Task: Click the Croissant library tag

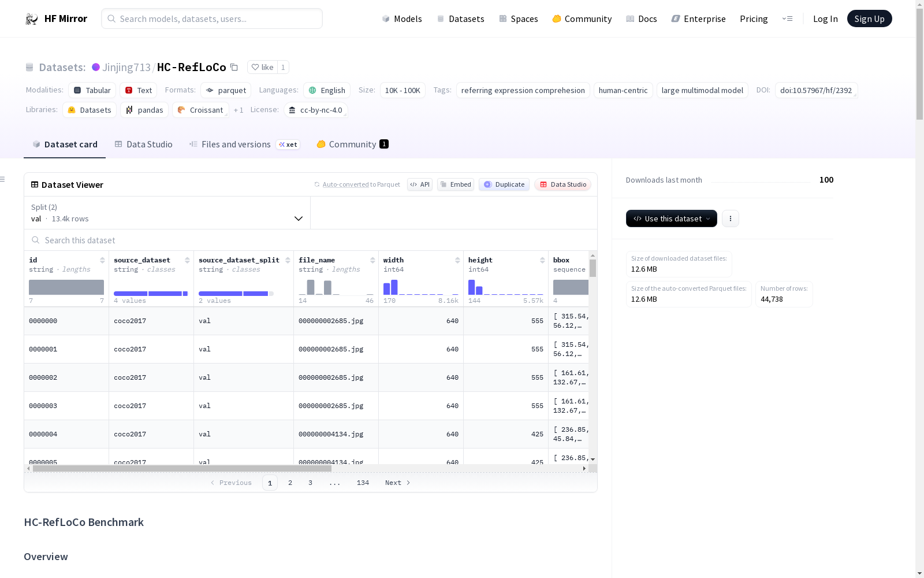Action: click(200, 110)
